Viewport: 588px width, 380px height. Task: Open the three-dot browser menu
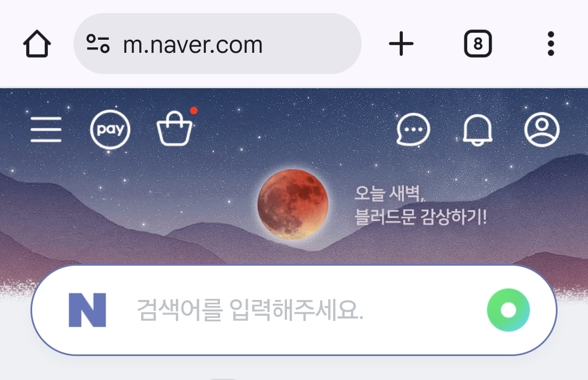pos(550,44)
